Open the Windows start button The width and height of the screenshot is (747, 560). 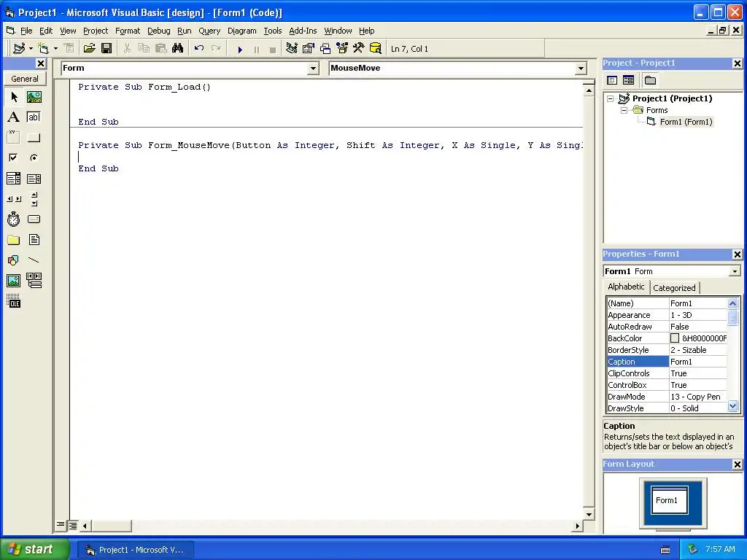click(x=34, y=550)
